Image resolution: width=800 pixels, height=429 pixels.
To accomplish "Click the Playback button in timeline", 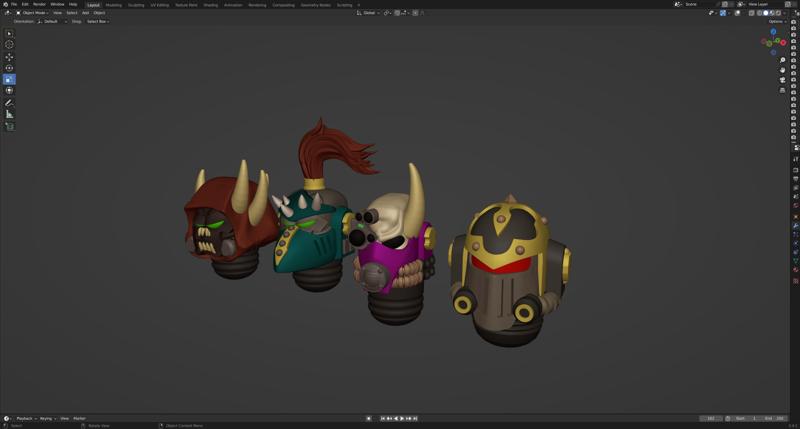I will coord(25,418).
